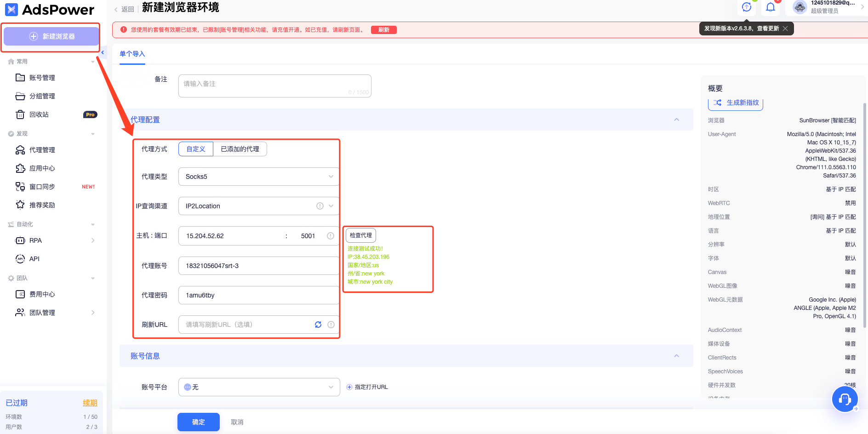The width and height of the screenshot is (868, 434).
Task: Click the plus icon beside 指定打开URL
Action: click(349, 387)
